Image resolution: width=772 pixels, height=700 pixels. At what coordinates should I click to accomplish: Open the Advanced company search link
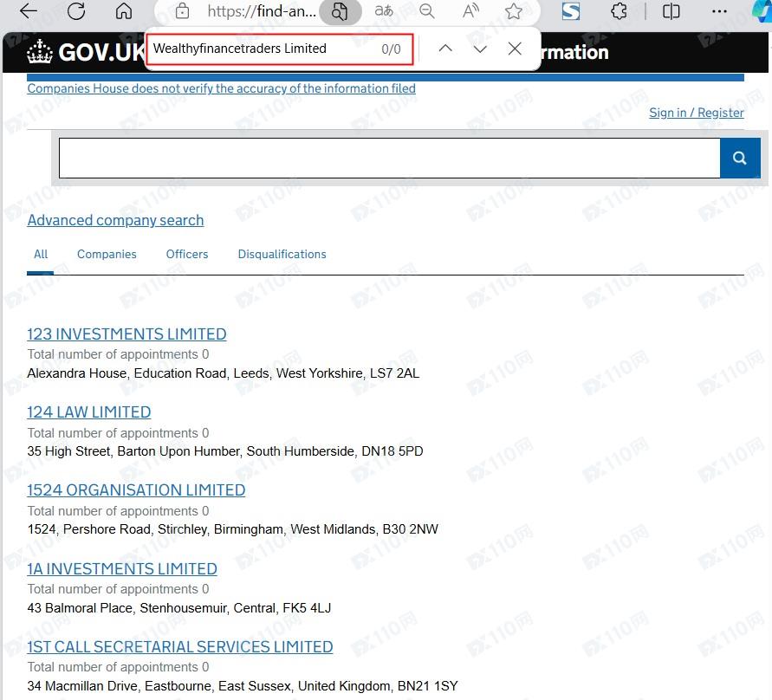point(115,220)
